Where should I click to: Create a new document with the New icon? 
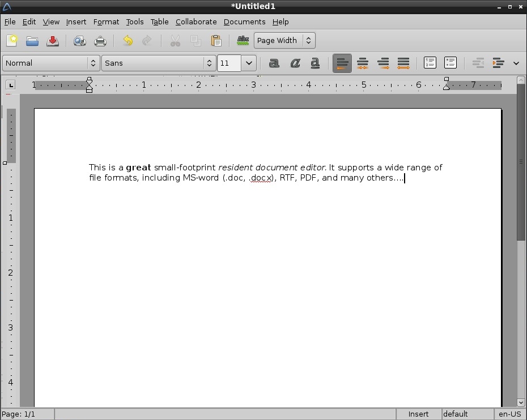pyautogui.click(x=12, y=41)
